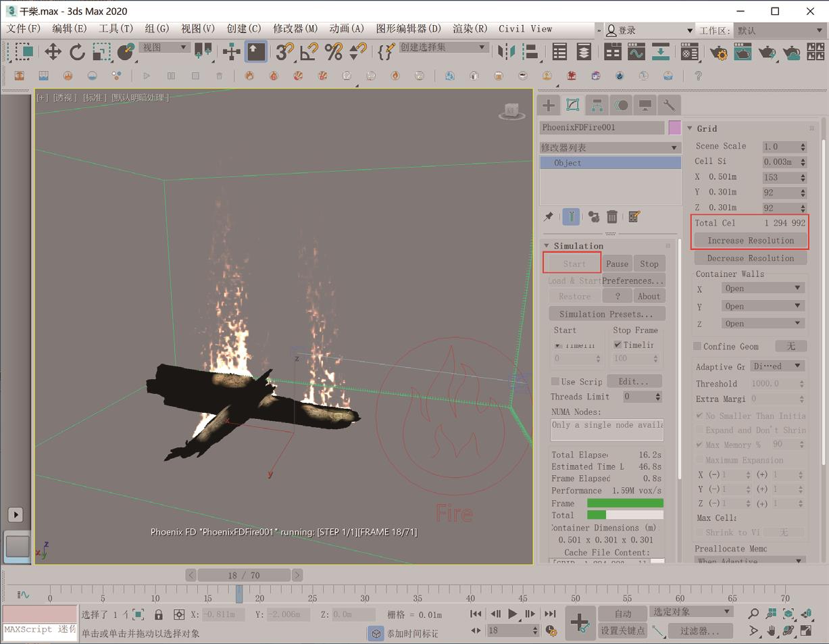The image size is (829, 644).
Task: Toggle the Use Script checkbox
Action: click(x=555, y=382)
